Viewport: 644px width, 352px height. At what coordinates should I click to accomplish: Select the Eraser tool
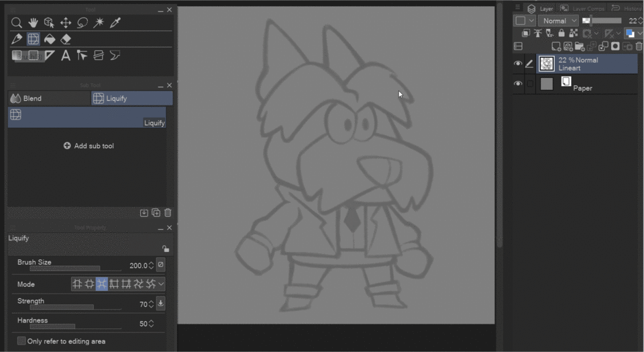pyautogui.click(x=66, y=39)
